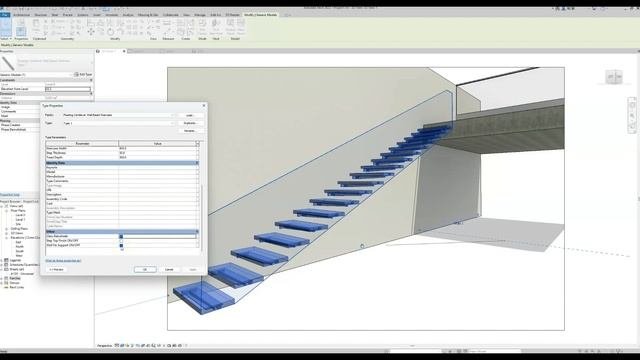The width and height of the screenshot is (640, 360).
Task: Collapse the Floor Plans tree node
Action: [x=7, y=211]
